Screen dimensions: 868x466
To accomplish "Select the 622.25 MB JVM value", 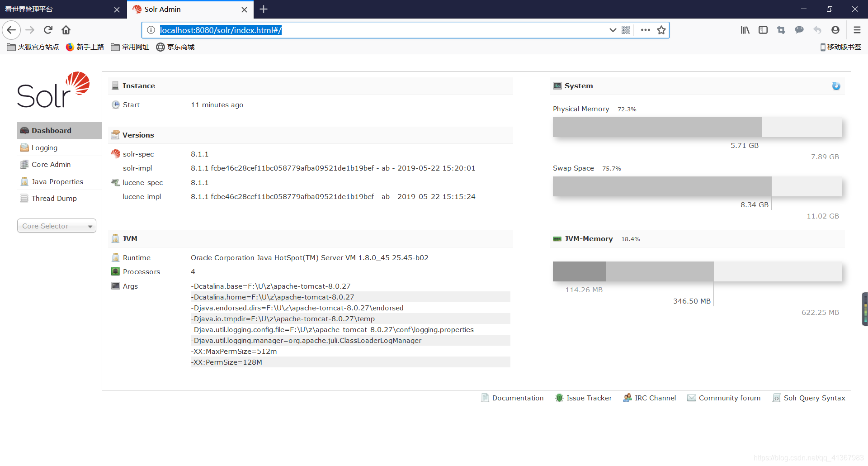I will coord(820,312).
